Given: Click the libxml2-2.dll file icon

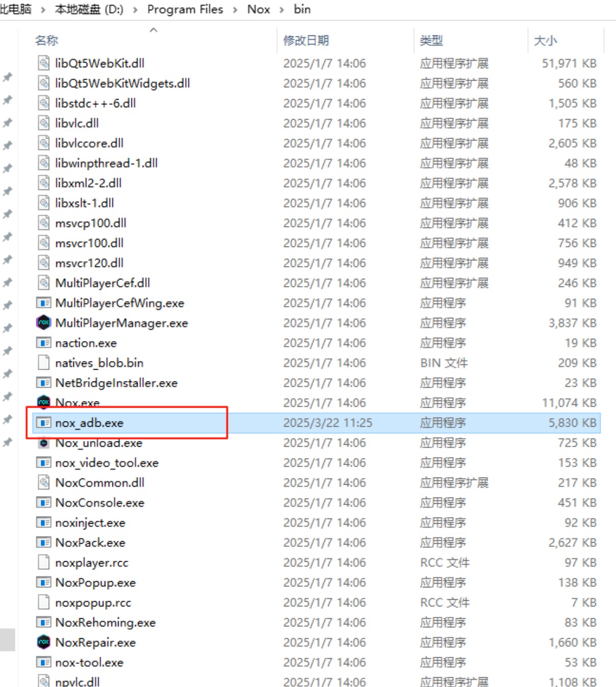Looking at the screenshot, I should 44,183.
